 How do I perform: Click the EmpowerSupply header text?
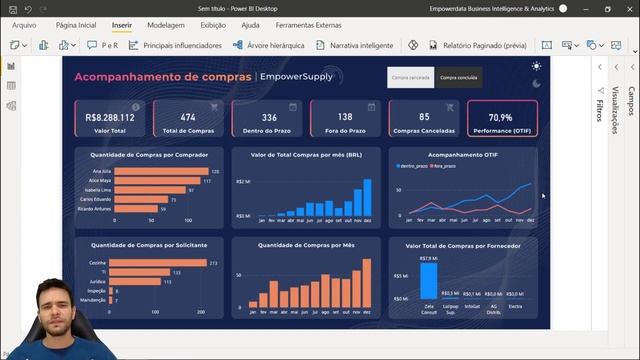tap(296, 76)
